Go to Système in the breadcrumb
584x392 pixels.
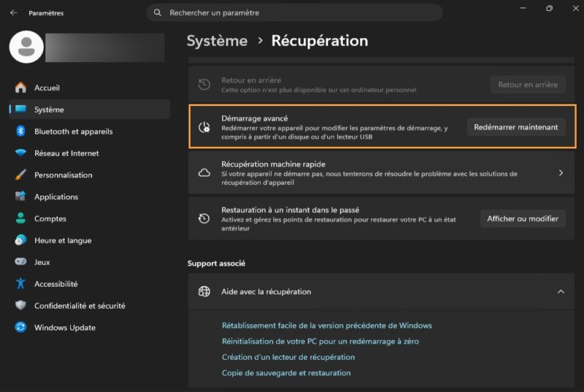[217, 41]
